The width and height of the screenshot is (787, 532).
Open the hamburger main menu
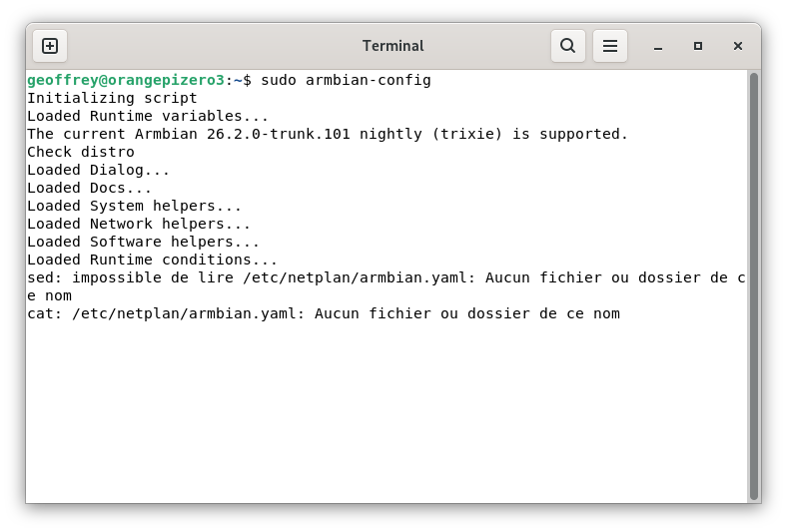click(x=610, y=46)
